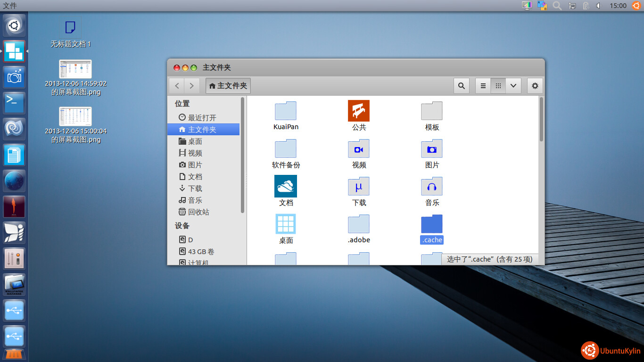
Task: Click the 主文件夹 path bar button
Action: tap(228, 86)
